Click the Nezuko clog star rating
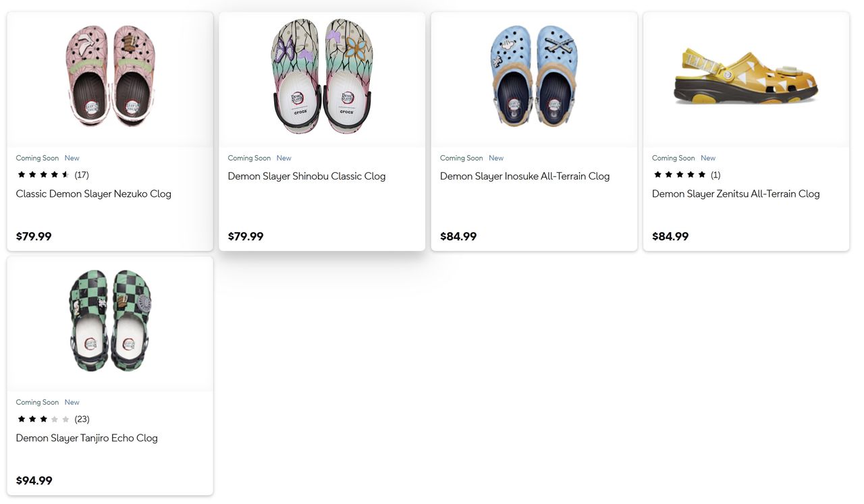This screenshot has height=504, width=864. [44, 175]
